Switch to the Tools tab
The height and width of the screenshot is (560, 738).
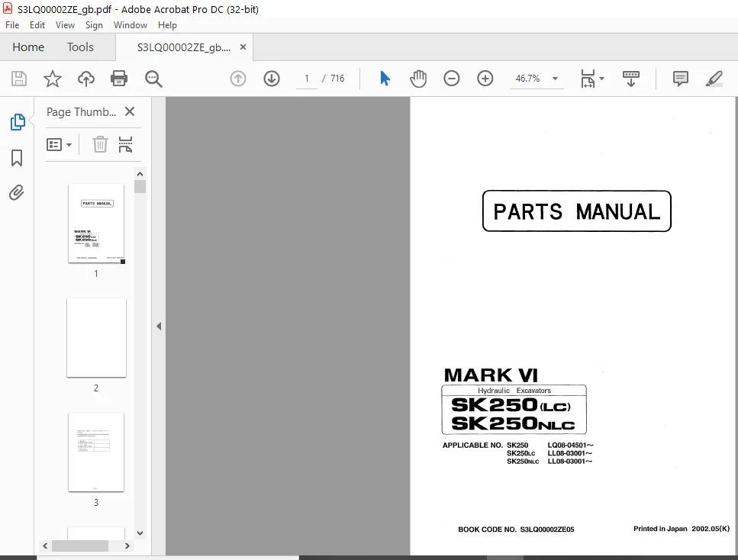[x=80, y=47]
